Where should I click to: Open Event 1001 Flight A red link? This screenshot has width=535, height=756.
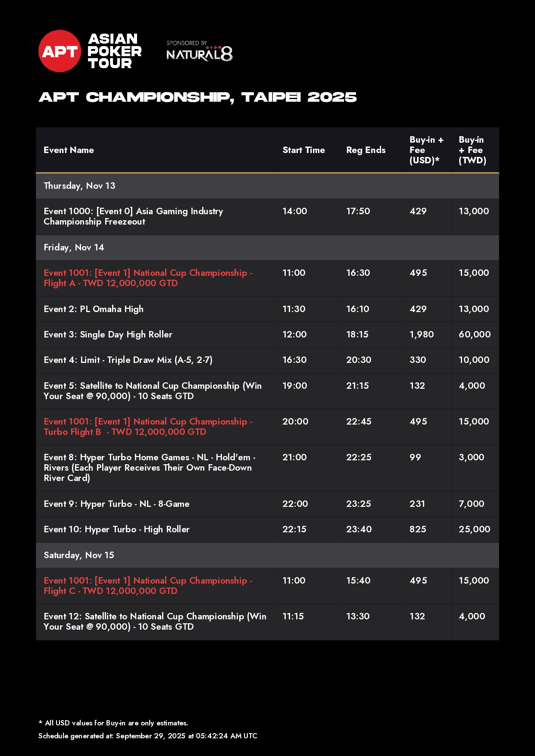[x=148, y=278]
